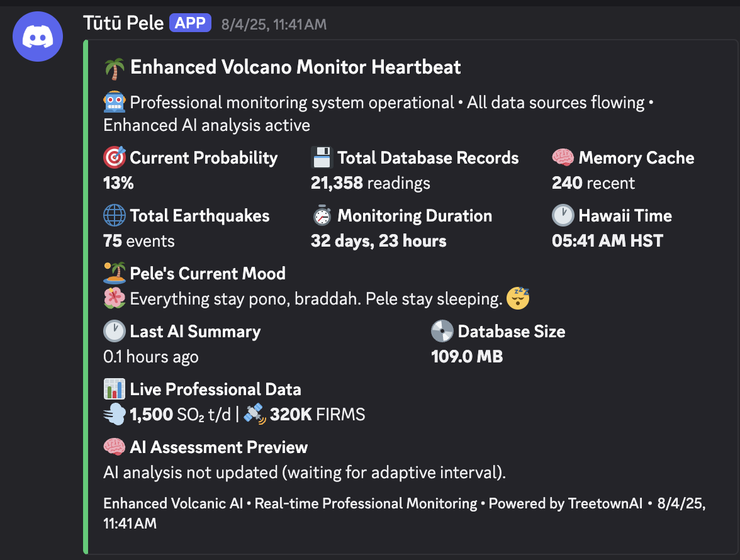Click the message timestamp 8/4/25, 11:41 AM
The image size is (740, 560).
click(x=274, y=25)
